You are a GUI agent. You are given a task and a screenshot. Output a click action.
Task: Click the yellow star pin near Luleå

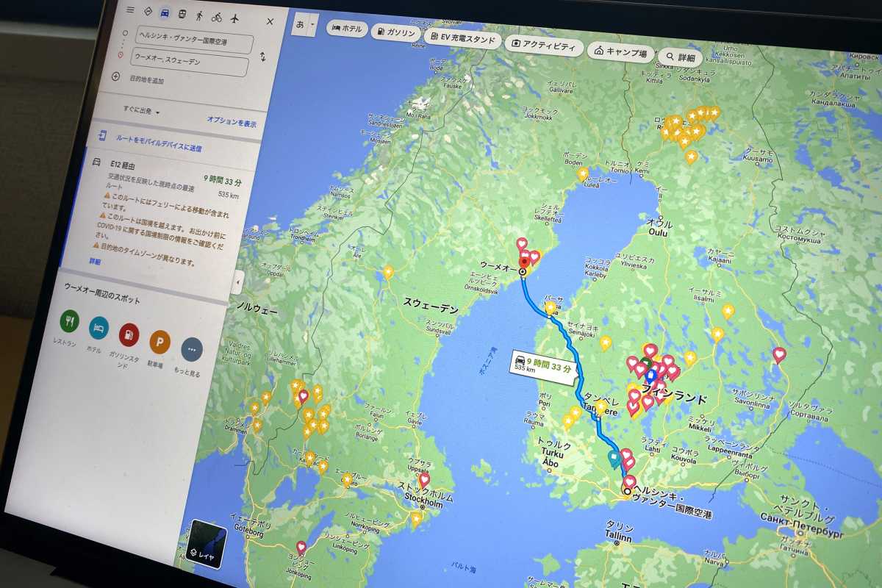[583, 174]
